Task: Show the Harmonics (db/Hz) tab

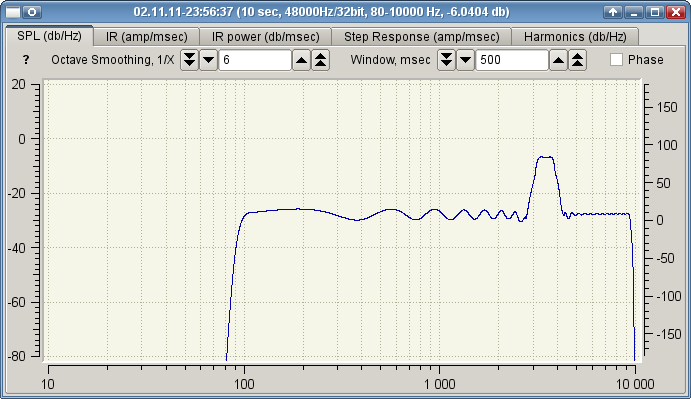Action: point(575,37)
